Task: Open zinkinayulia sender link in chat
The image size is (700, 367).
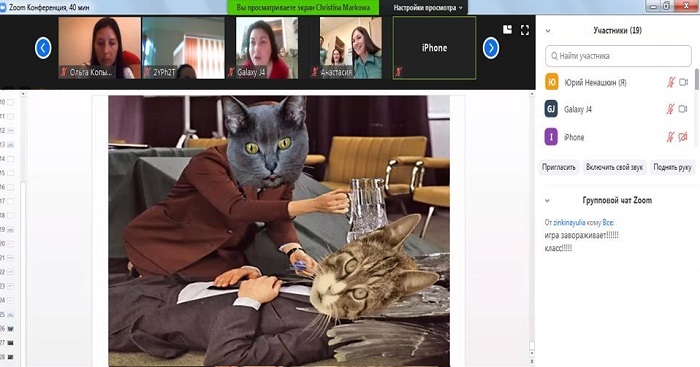Action: [569, 222]
